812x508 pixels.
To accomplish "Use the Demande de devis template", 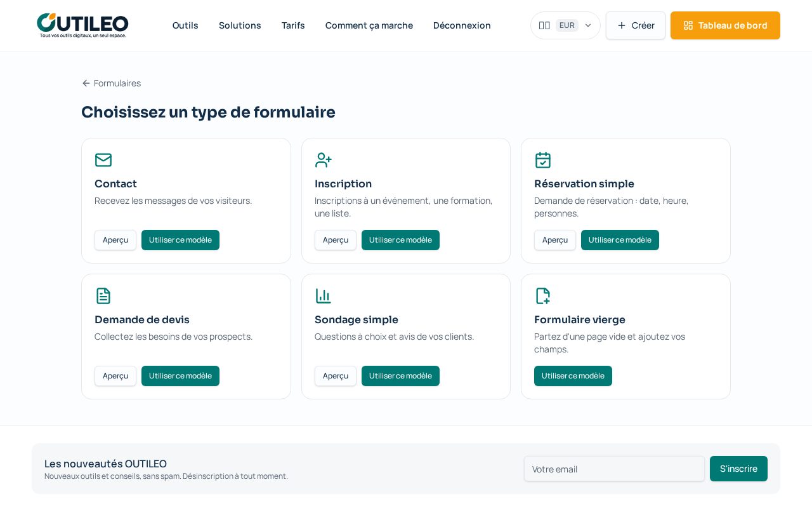I will click(x=180, y=376).
